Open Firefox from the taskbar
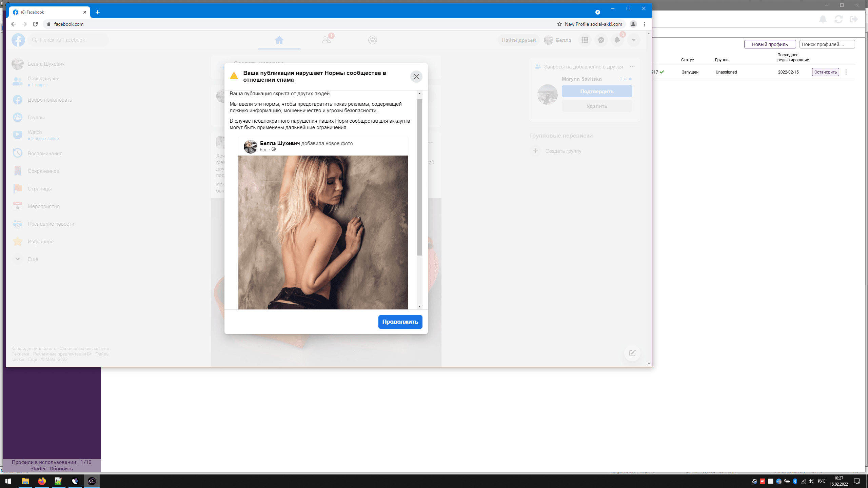The height and width of the screenshot is (488, 868). tap(42, 481)
